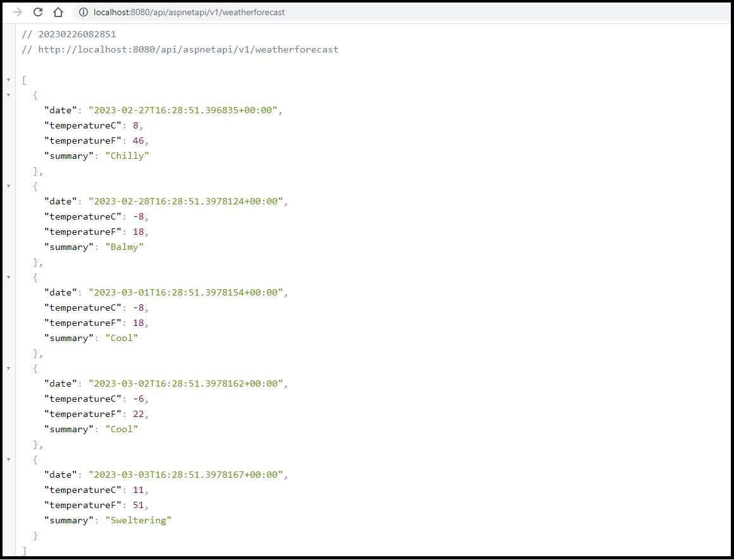The width and height of the screenshot is (734, 560).
Task: Collapse the forecast object containing Chilly
Action: 8,95
